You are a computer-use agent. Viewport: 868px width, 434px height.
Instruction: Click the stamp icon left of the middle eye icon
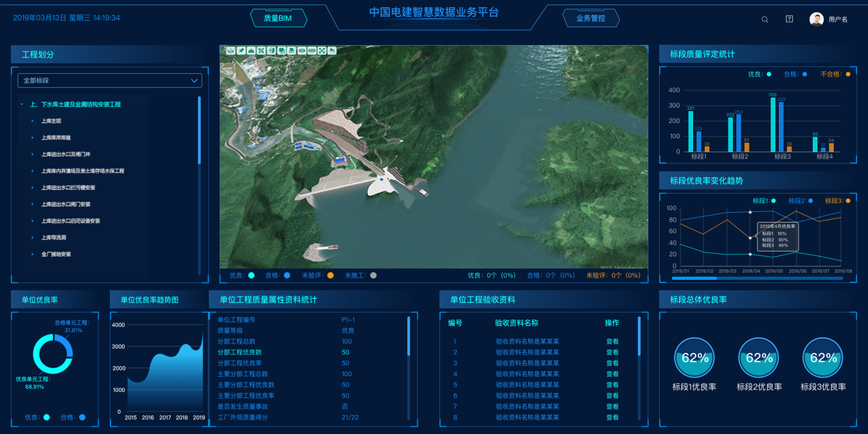click(x=292, y=51)
